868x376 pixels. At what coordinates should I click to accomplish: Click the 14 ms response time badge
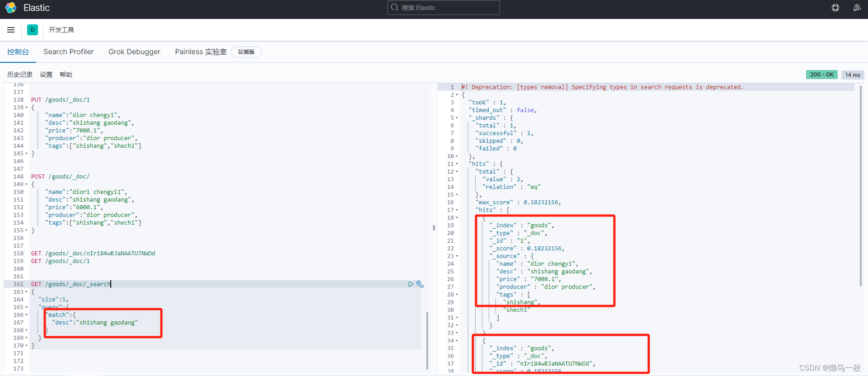853,75
